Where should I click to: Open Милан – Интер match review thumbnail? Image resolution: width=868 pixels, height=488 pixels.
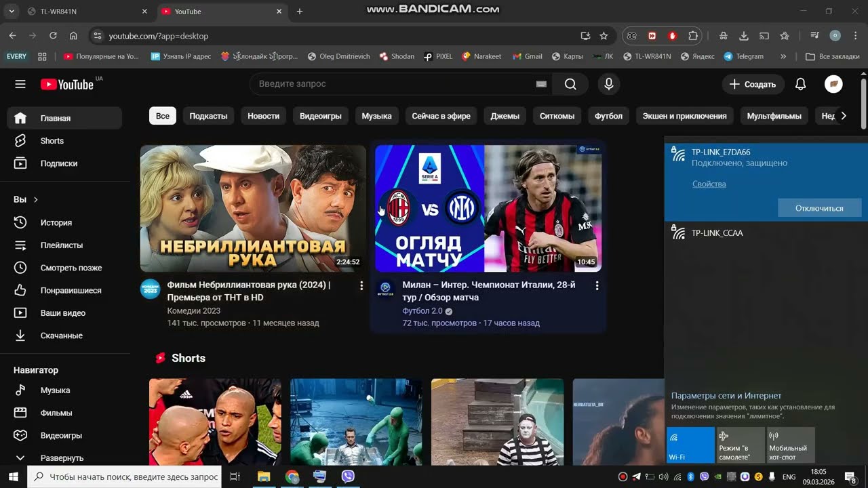(x=488, y=208)
